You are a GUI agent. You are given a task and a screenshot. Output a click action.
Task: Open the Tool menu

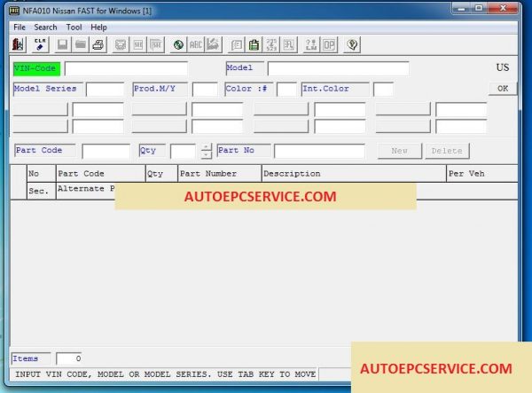coord(74,28)
